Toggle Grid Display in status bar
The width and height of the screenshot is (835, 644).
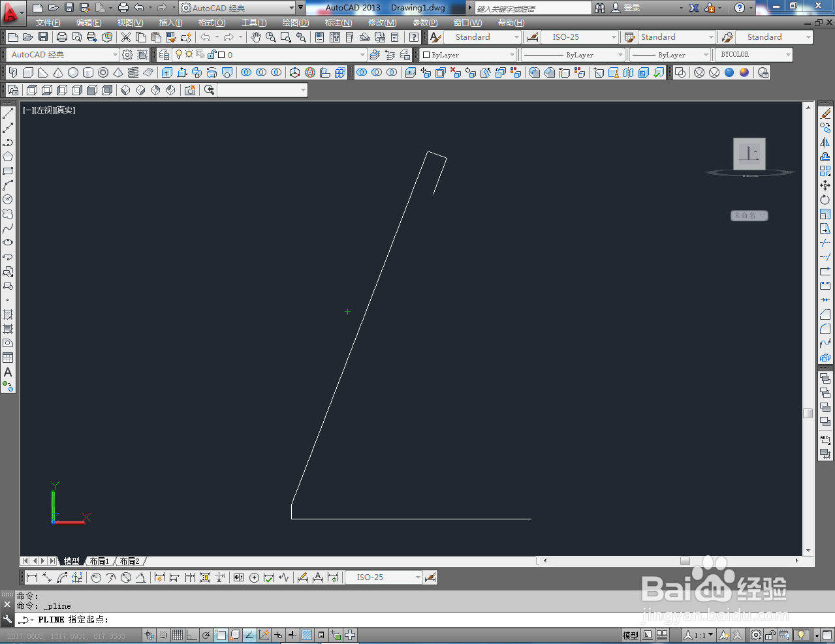point(178,635)
